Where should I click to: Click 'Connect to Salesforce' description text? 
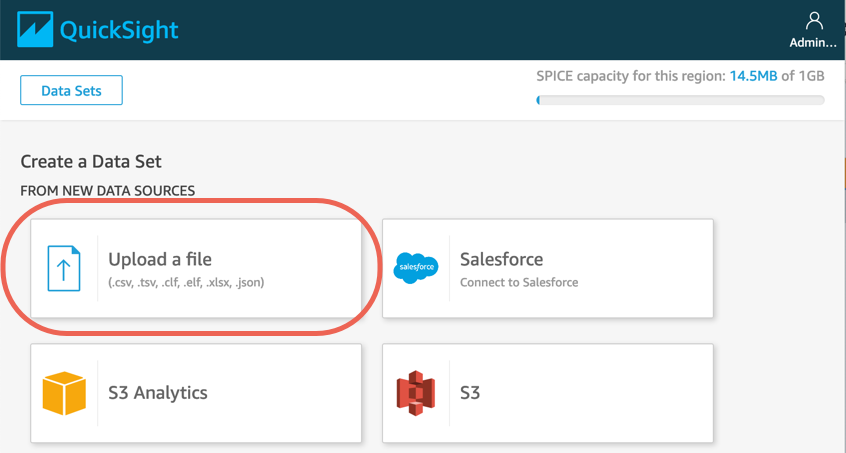click(x=518, y=282)
